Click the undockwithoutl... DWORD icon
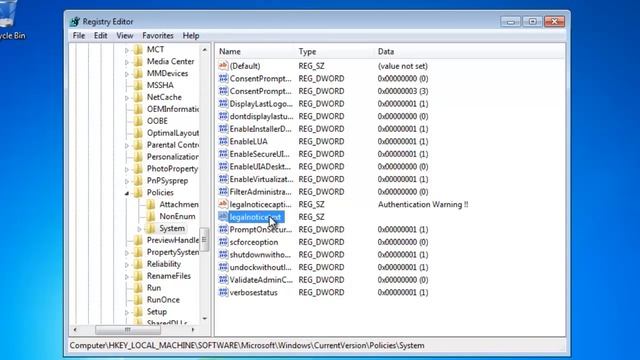 click(x=223, y=267)
